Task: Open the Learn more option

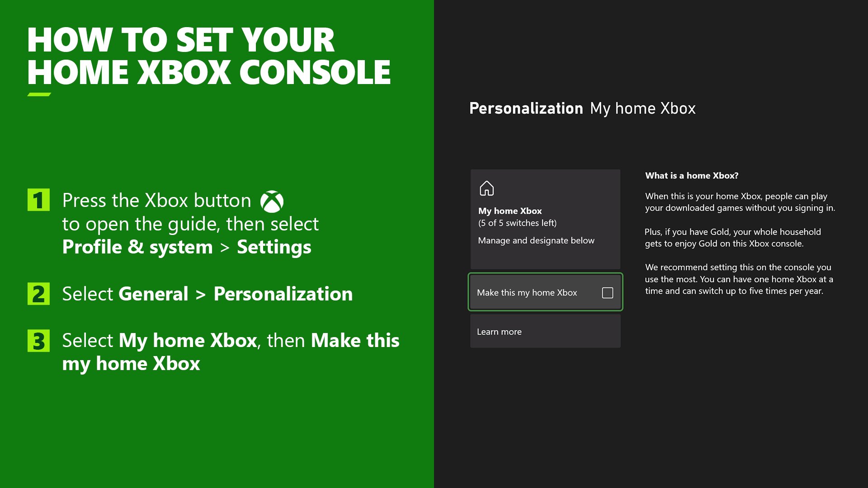Action: point(545,331)
